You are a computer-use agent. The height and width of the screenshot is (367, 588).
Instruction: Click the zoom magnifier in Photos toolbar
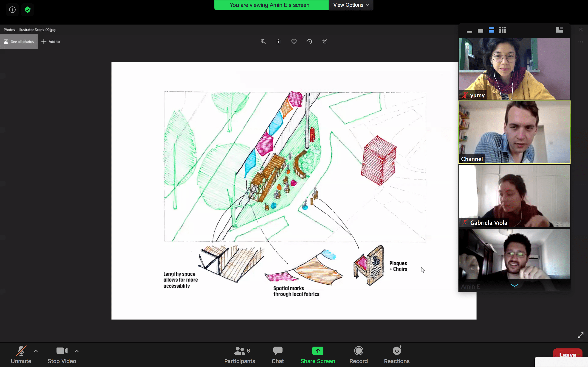coord(263,42)
